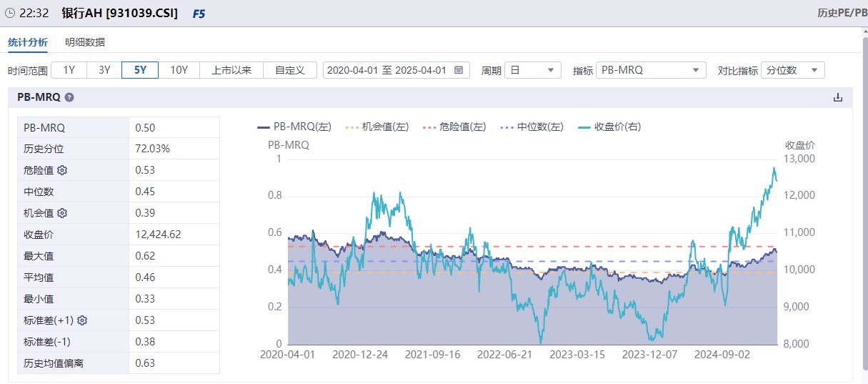Click the F5 refresh shortcut icon

pos(199,14)
